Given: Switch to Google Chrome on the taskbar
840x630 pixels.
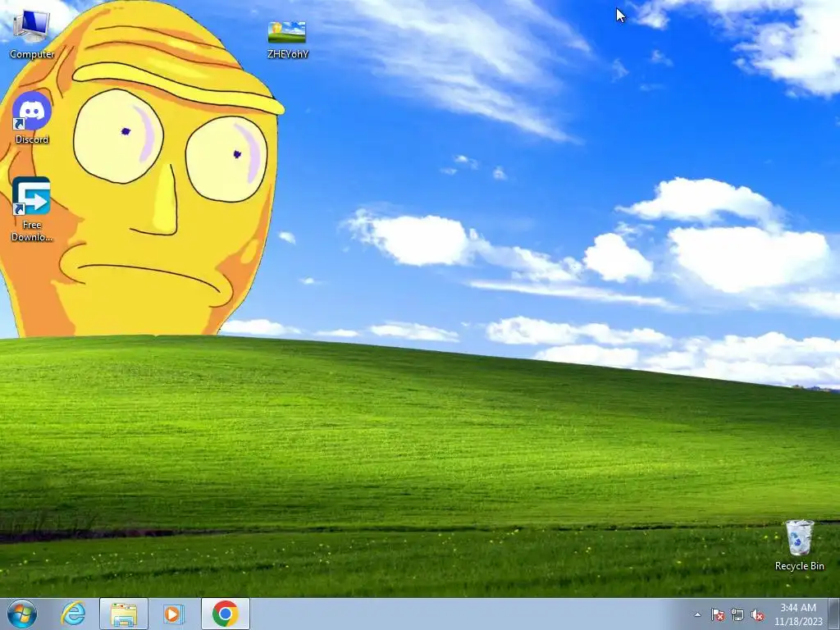Looking at the screenshot, I should coord(226,614).
